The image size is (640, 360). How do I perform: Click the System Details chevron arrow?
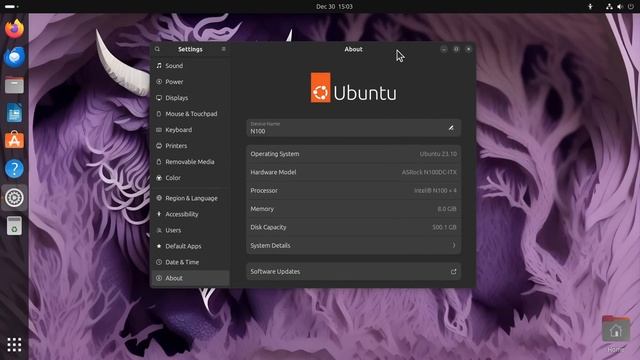point(454,245)
